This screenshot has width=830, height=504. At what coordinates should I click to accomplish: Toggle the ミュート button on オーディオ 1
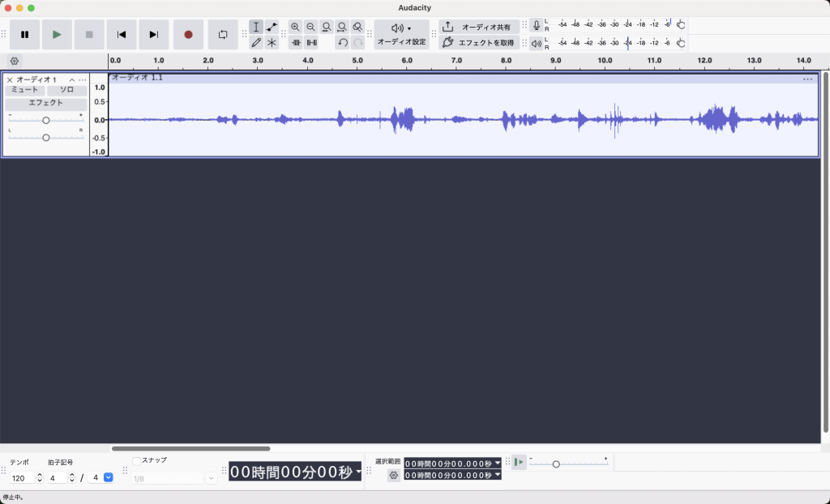pyautogui.click(x=24, y=90)
